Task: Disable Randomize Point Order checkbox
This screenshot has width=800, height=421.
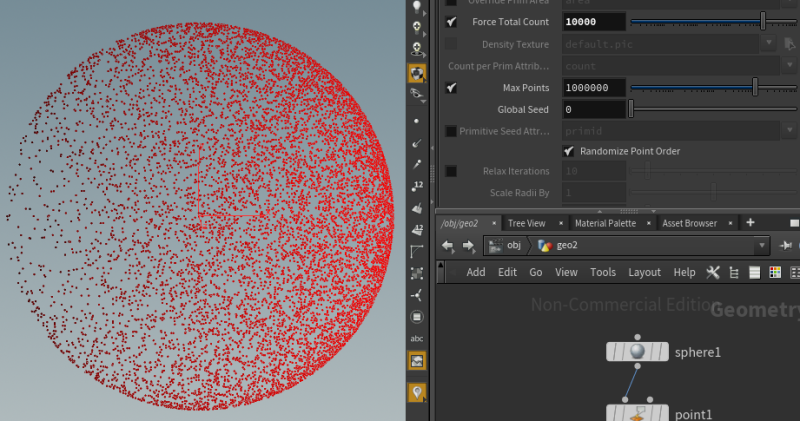Action: pyautogui.click(x=569, y=151)
